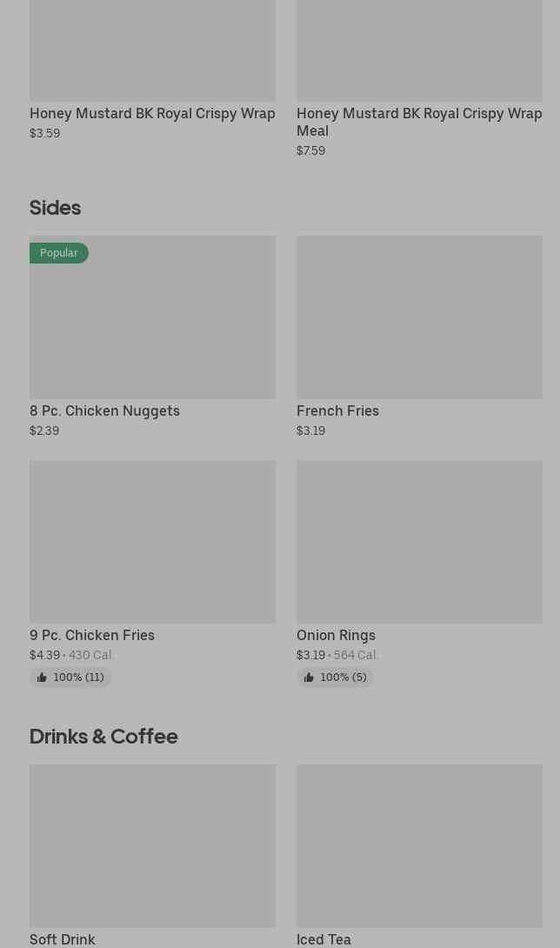Click Honey Mustard BK Royal Crispy Wrap Meal title
This screenshot has width=560, height=948.
point(418,122)
